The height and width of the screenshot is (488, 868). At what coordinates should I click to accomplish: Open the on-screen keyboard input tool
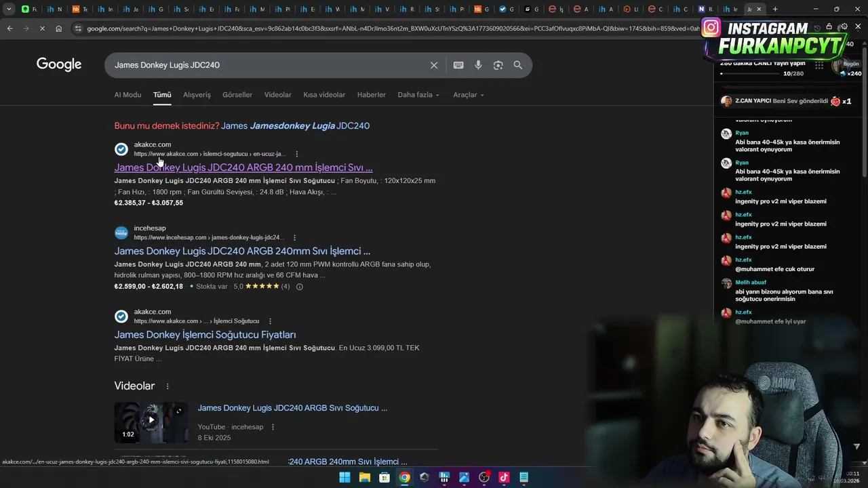click(x=458, y=65)
